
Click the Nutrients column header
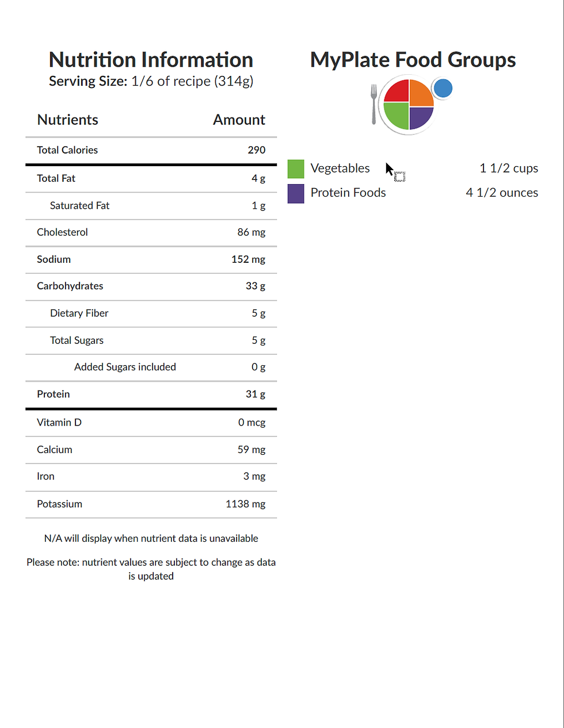67,120
